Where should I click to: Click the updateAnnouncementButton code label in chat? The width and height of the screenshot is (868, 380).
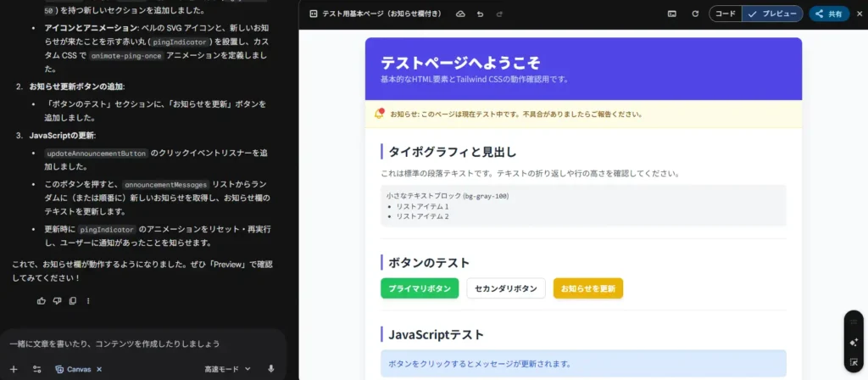pyautogui.click(x=97, y=154)
